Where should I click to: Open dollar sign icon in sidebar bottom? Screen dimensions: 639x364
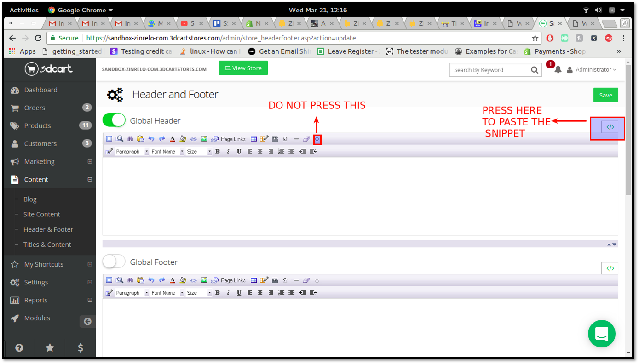click(x=81, y=348)
